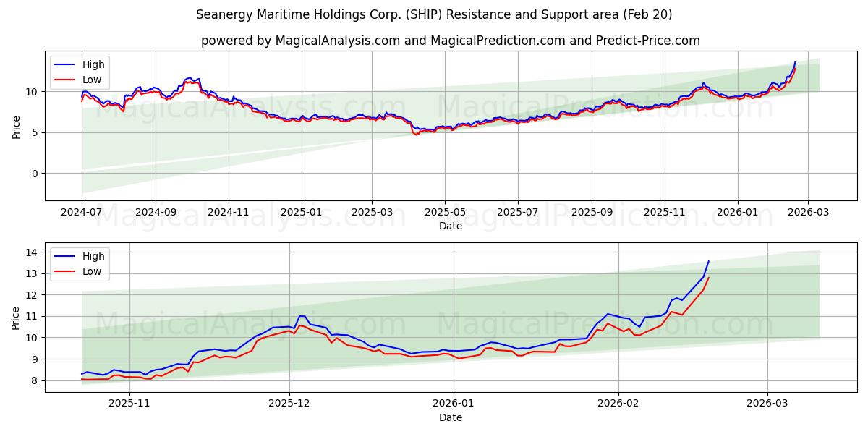868x434 pixels.
Task: Click the price peak at the end of the bottom chart
Action: pos(708,262)
